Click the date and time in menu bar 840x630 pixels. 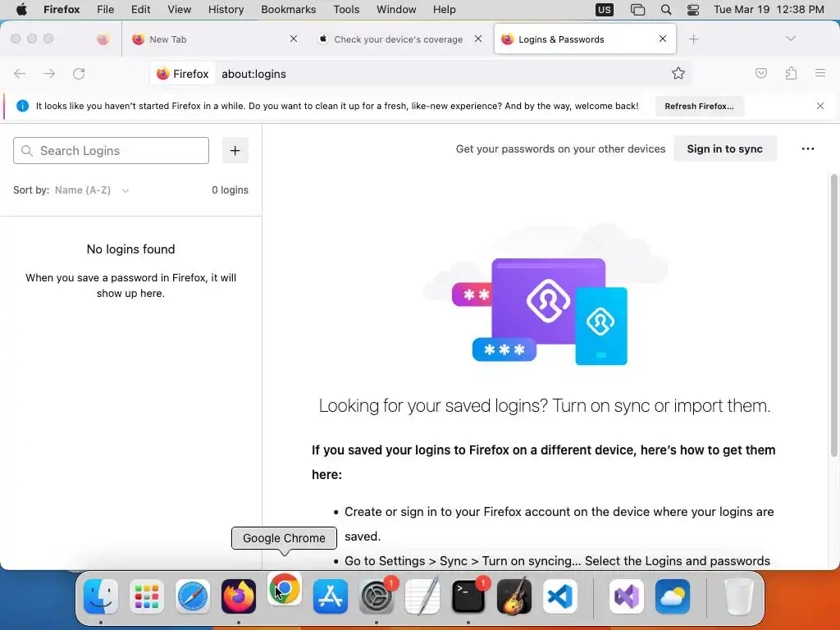[x=769, y=10]
